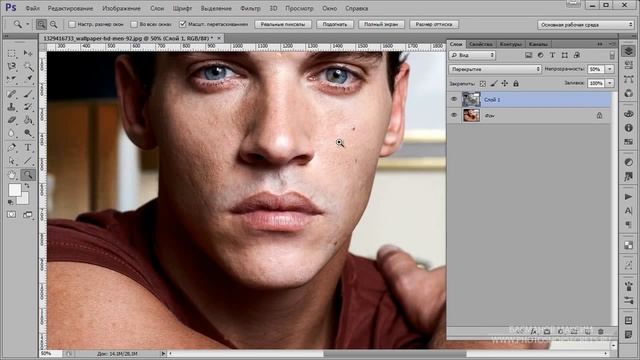Select the Rectangular Marquee tool

(x=11, y=53)
